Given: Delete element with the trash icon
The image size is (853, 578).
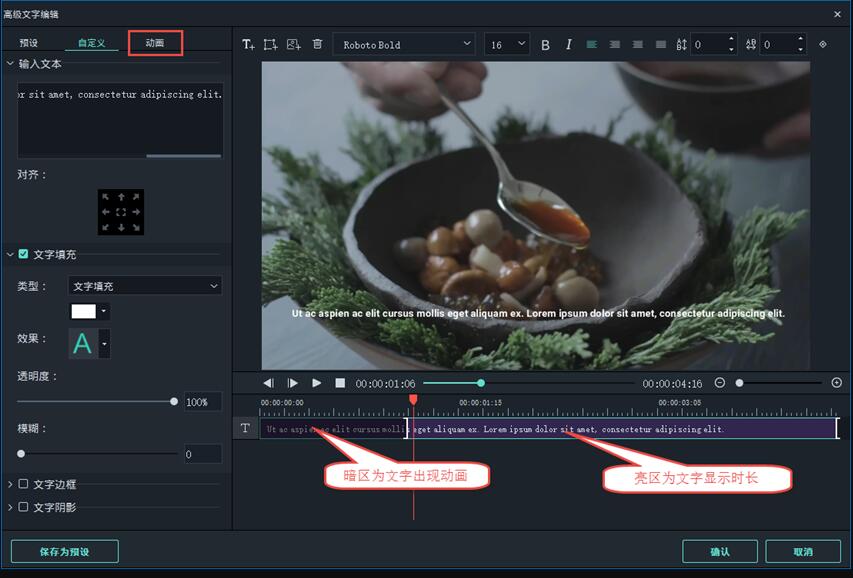Looking at the screenshot, I should (317, 45).
